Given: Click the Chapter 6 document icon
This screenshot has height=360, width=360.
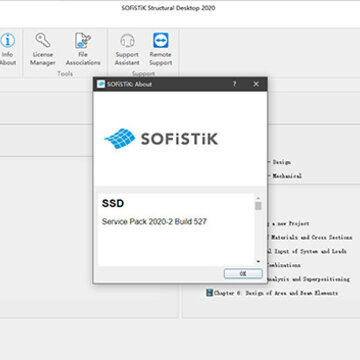Looking at the screenshot, I should (209, 293).
